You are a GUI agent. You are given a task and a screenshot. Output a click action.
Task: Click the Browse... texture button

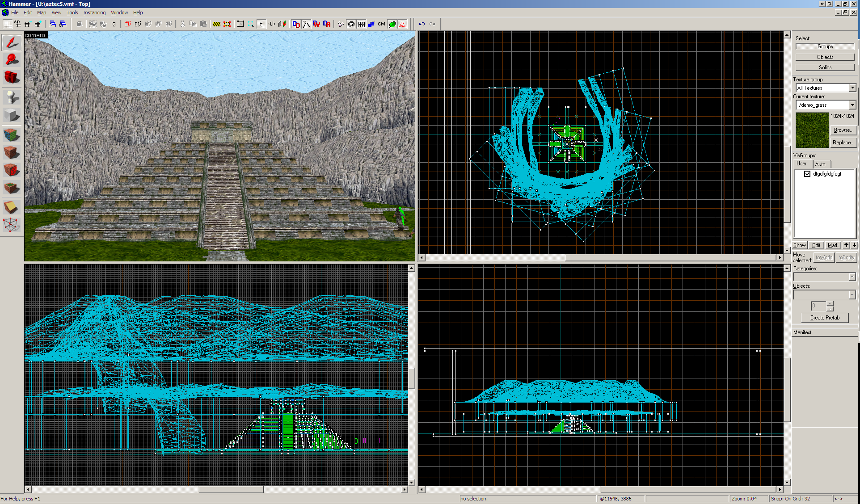(x=842, y=130)
